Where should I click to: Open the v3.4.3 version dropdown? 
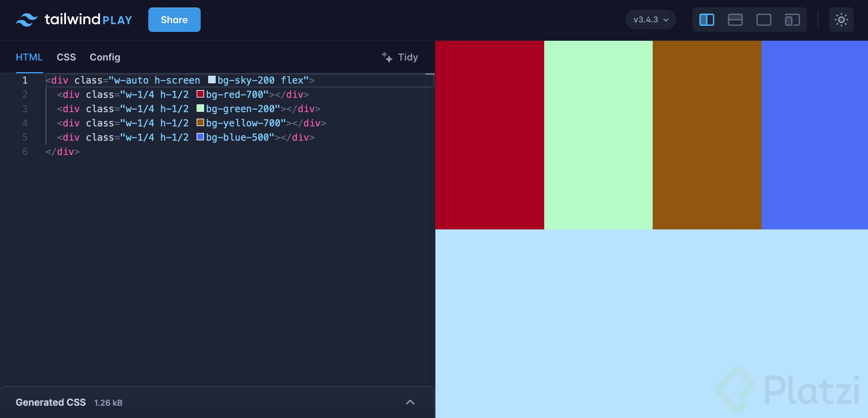point(651,20)
